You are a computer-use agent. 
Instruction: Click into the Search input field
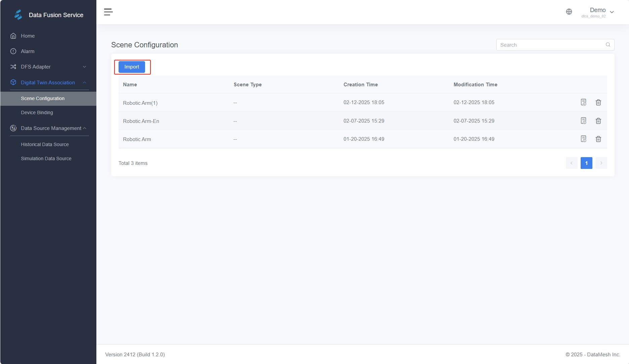click(551, 45)
